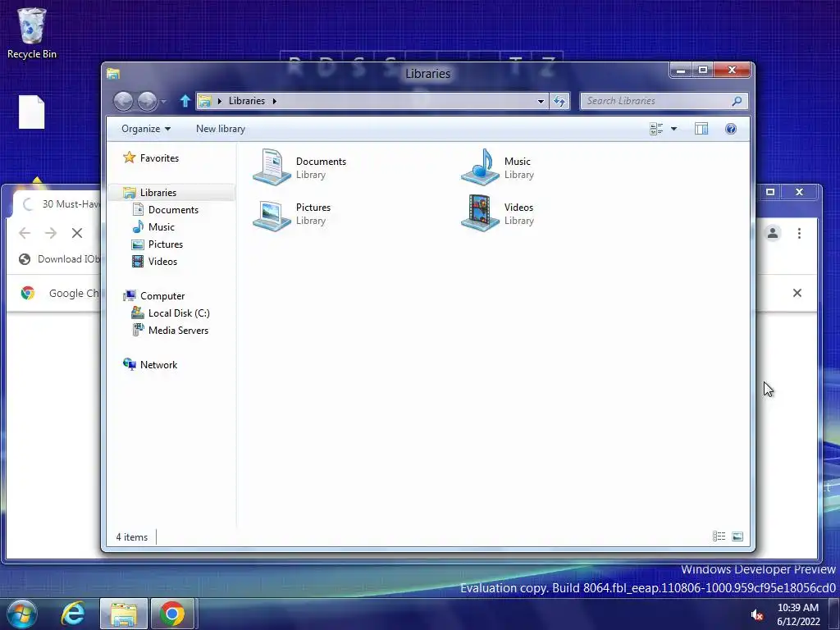Click the muted volume tray icon
This screenshot has width=840, height=630.
click(x=756, y=615)
